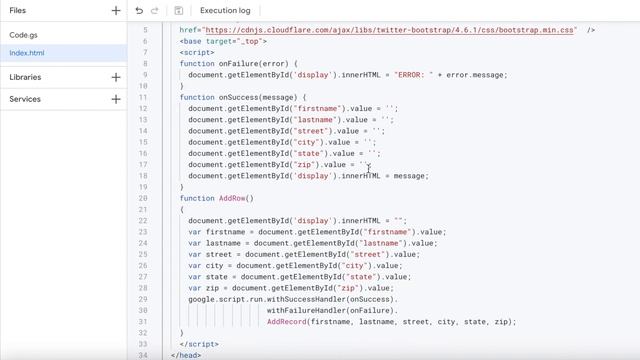This screenshot has width=640, height=360.
Task: Click var street declaration line
Action: tap(304, 254)
